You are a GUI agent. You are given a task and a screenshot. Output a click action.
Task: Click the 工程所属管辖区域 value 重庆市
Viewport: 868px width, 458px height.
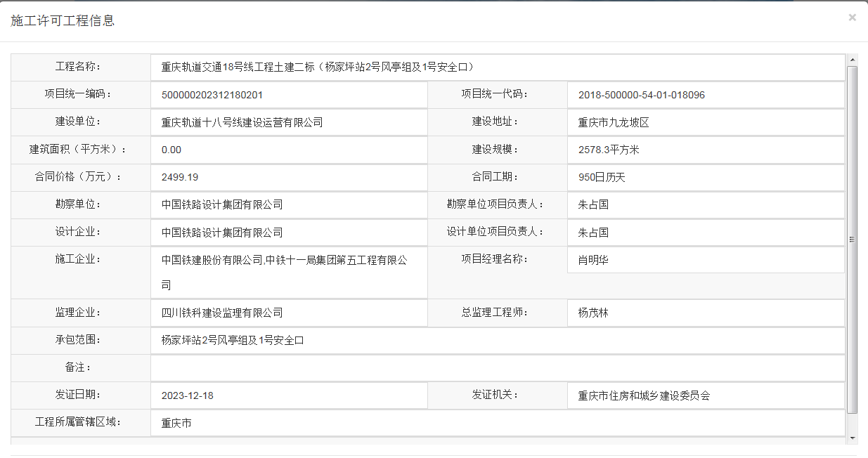[x=176, y=423]
